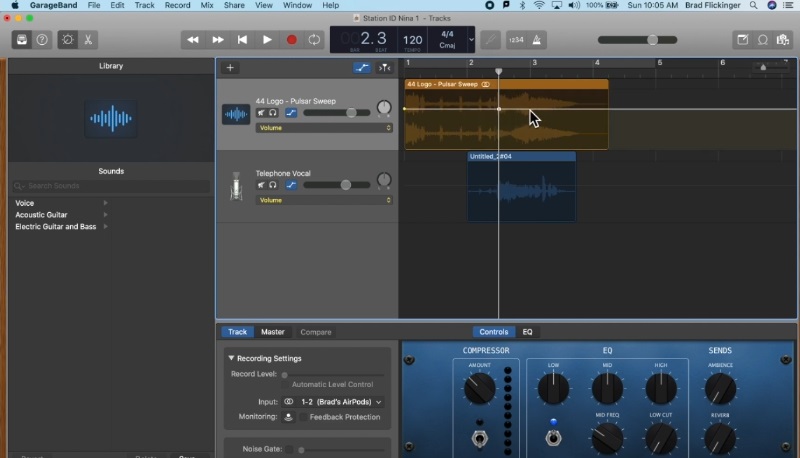
Task: Solo the Telephone Vocal track
Action: [273, 185]
